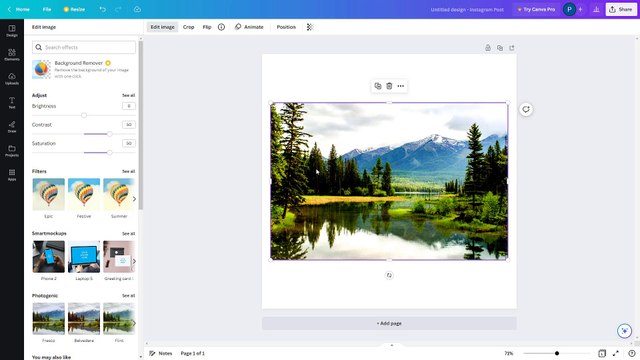Open the Draw sidebar panel
Screen dimensions: 640x360
[12, 127]
